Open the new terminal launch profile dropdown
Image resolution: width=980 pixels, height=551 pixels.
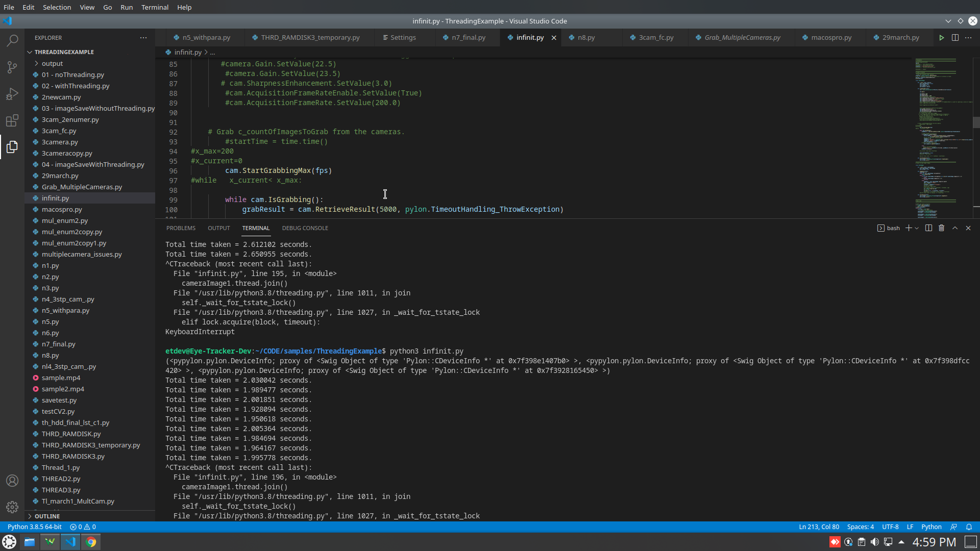(x=917, y=228)
